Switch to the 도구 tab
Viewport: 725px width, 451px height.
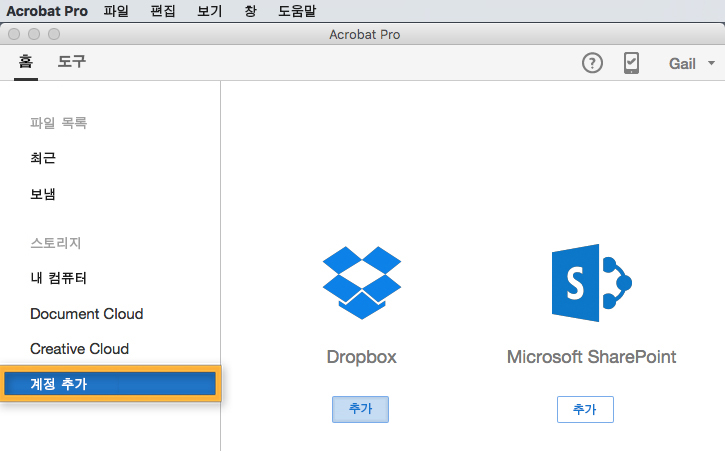pos(72,62)
